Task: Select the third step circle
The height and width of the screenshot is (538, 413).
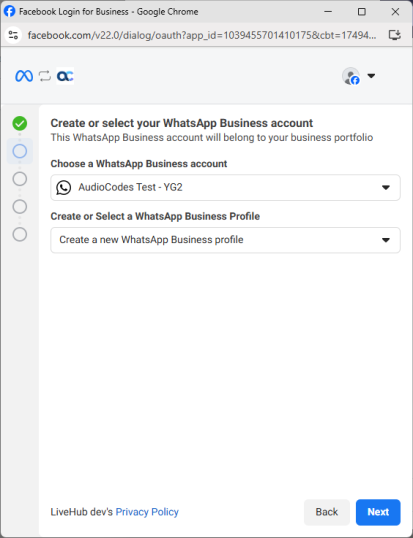Action: 20,179
